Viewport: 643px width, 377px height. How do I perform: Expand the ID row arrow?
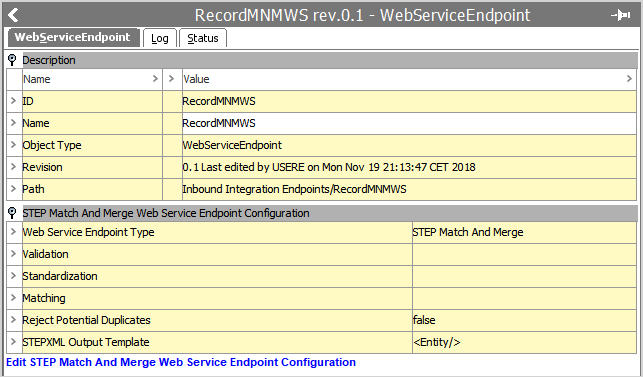[x=14, y=101]
